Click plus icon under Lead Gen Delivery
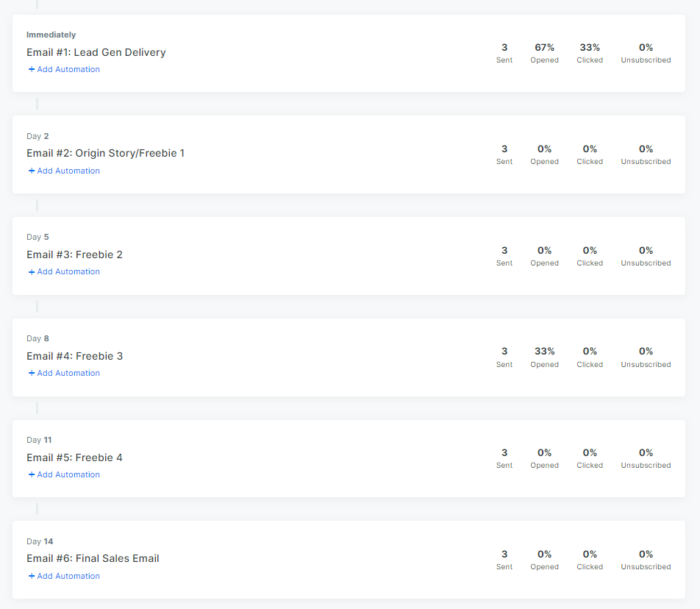 click(x=32, y=70)
